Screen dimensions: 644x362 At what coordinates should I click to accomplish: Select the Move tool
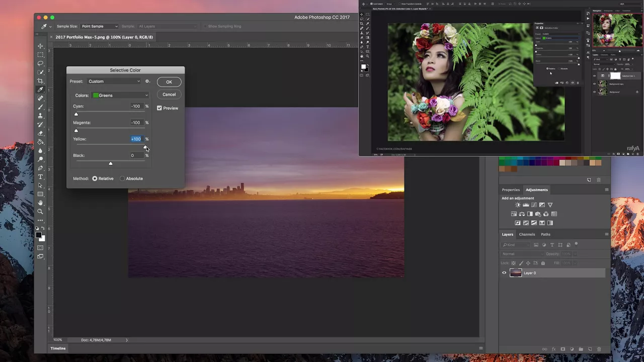click(x=40, y=46)
